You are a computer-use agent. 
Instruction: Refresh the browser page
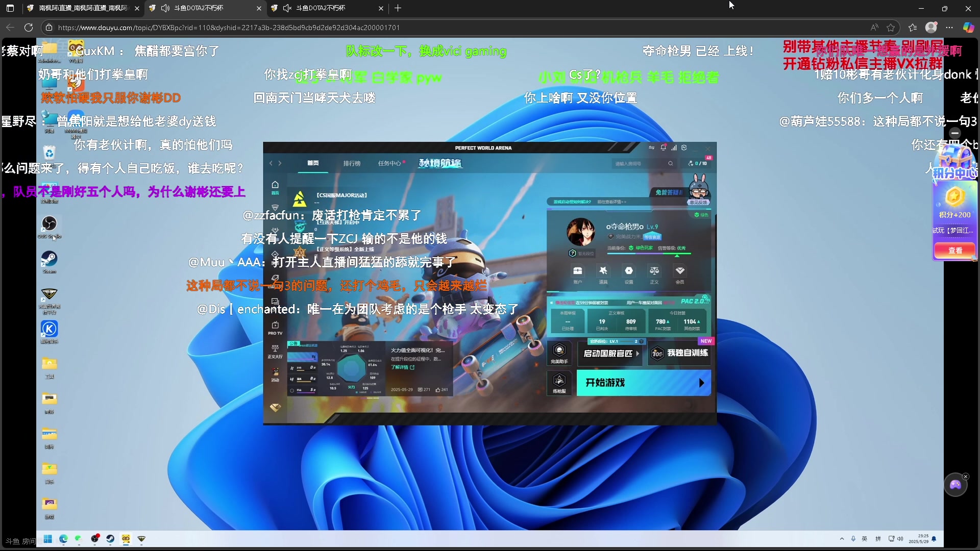click(x=29, y=28)
